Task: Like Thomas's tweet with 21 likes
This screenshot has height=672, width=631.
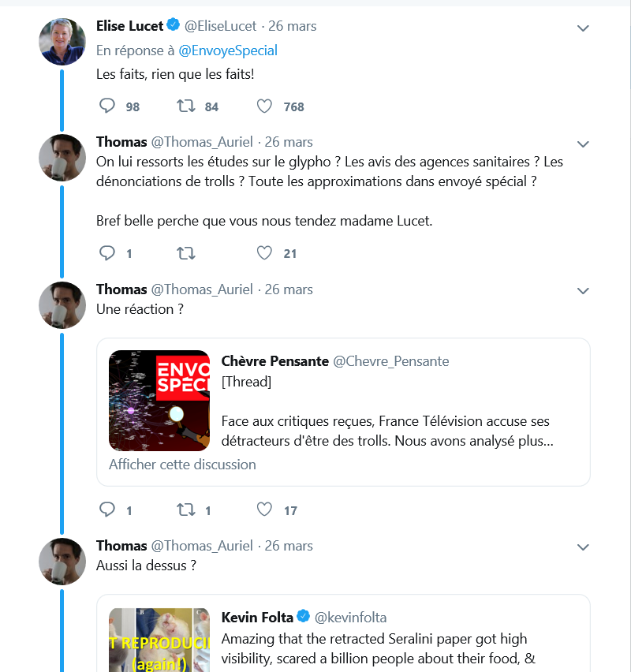Action: pyautogui.click(x=265, y=253)
